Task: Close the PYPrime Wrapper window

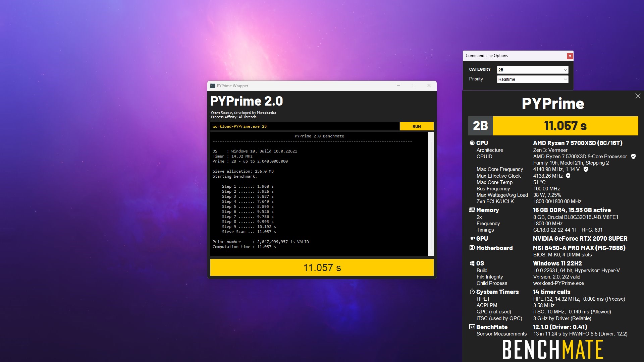Action: [429, 86]
